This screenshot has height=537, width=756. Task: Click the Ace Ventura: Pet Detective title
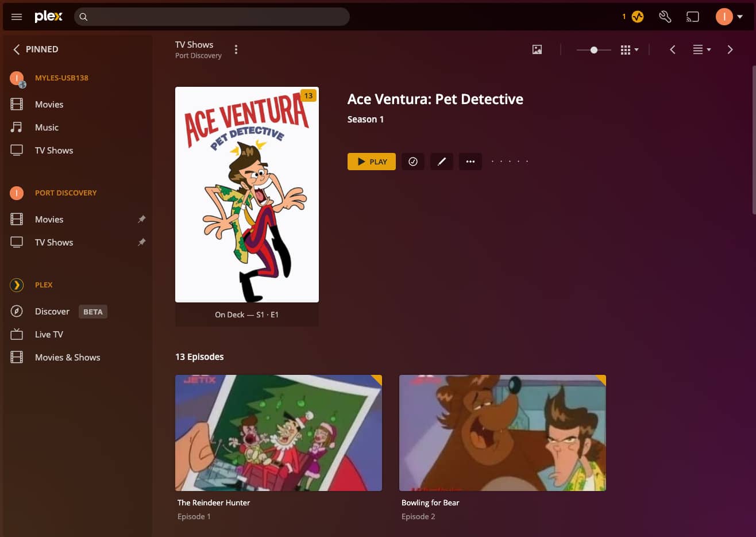(435, 99)
